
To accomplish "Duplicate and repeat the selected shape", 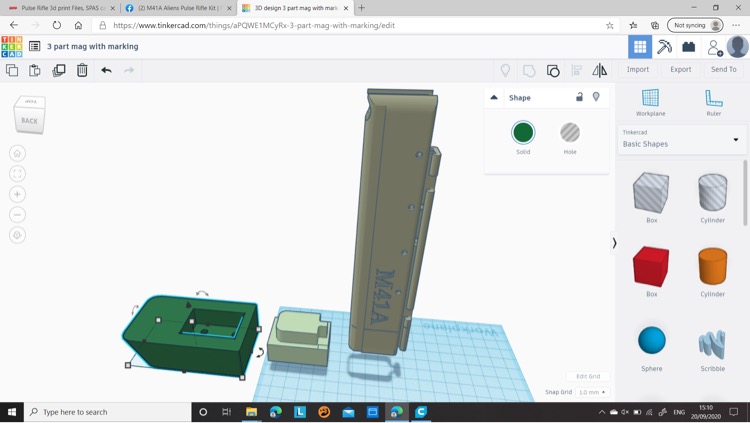I will click(59, 70).
